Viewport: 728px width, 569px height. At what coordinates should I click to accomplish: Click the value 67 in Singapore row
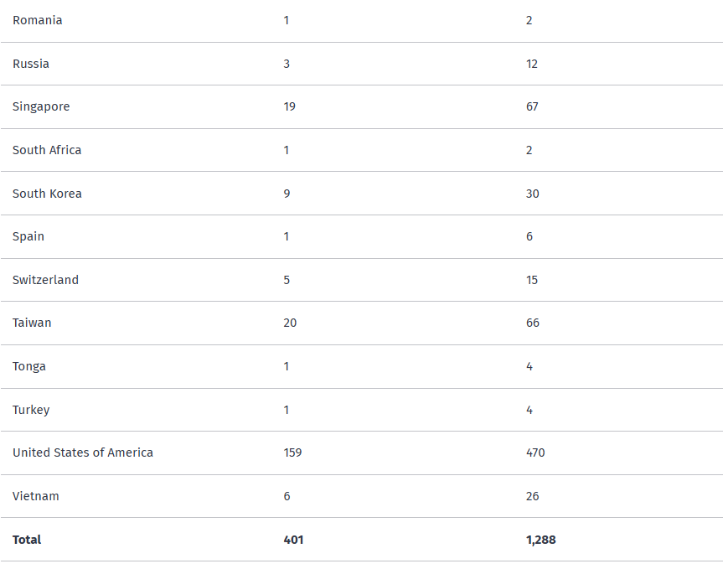tap(532, 106)
